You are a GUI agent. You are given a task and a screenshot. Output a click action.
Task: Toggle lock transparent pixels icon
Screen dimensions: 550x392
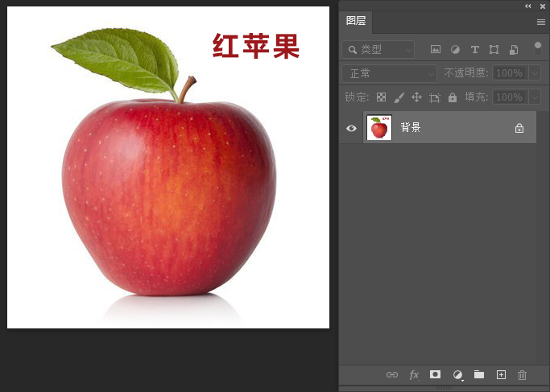coord(381,97)
